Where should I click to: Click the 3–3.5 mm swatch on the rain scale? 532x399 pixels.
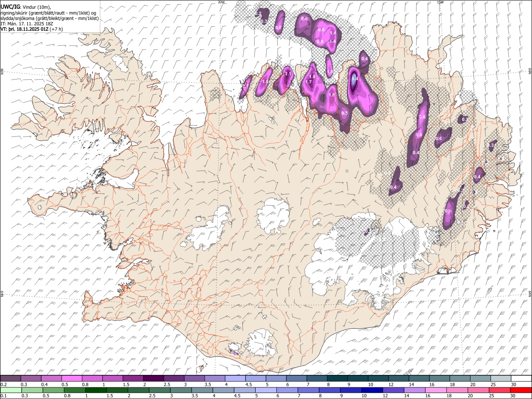point(181,390)
